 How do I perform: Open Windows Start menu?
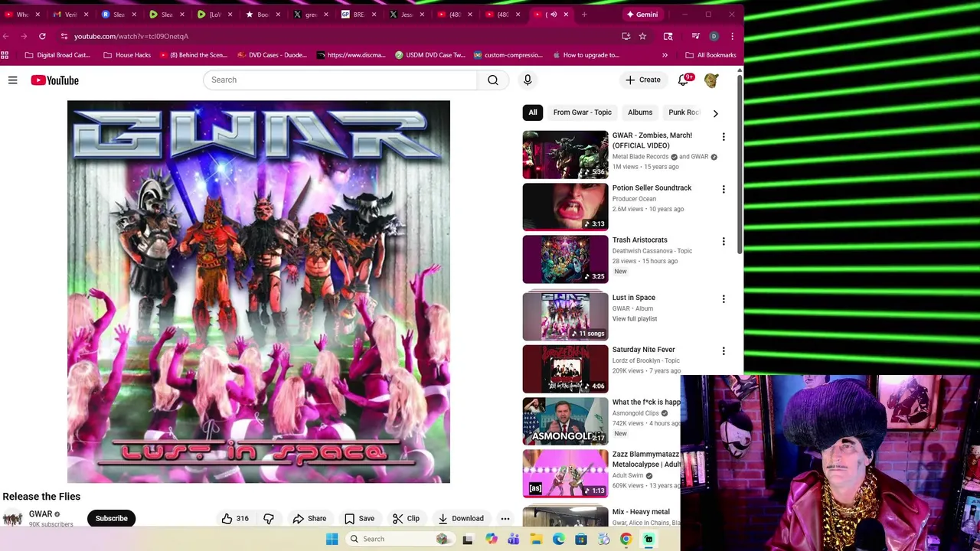coord(332,539)
